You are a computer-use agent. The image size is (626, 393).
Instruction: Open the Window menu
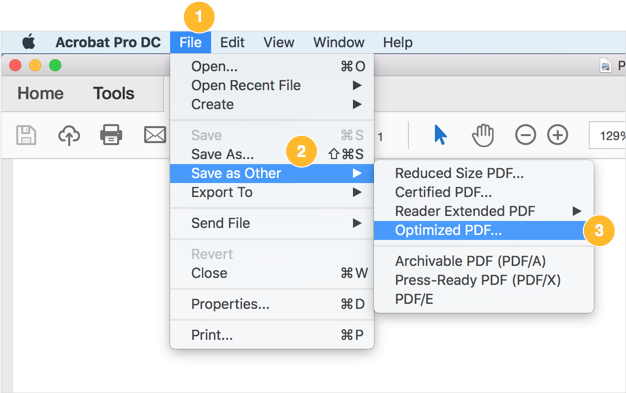pos(339,42)
